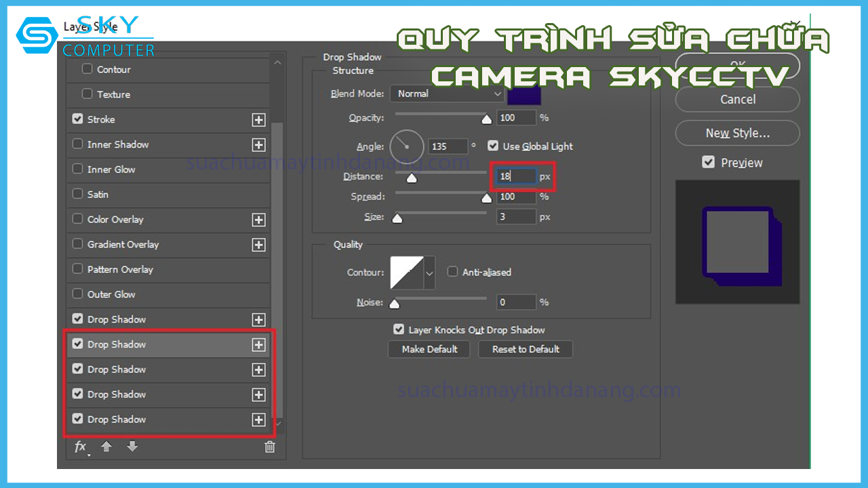Click the plus icon on Gradient Overlay row
This screenshot has height=488, width=868.
pyautogui.click(x=258, y=245)
